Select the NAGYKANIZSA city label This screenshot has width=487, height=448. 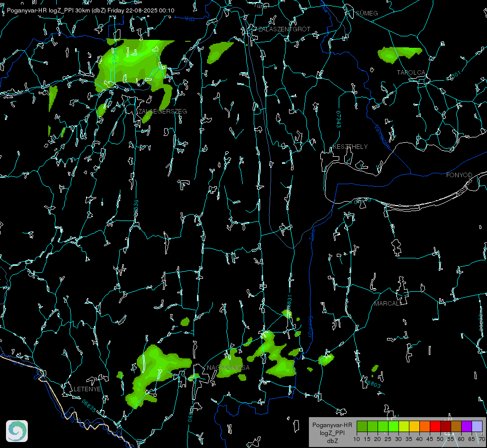click(228, 367)
